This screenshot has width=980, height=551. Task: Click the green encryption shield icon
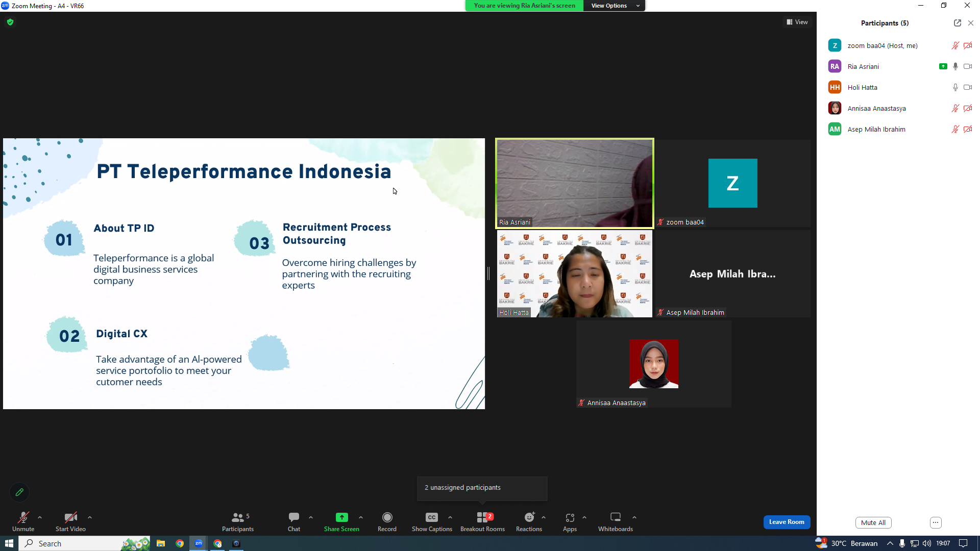point(10,22)
